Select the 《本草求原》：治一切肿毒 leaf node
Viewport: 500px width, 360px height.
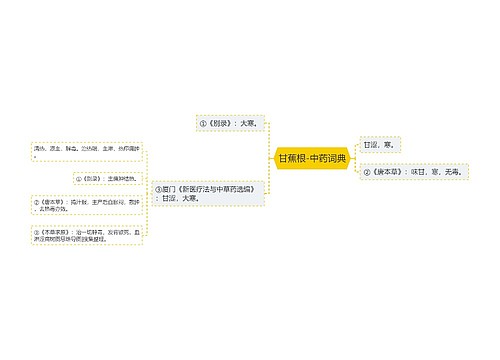[87, 235]
